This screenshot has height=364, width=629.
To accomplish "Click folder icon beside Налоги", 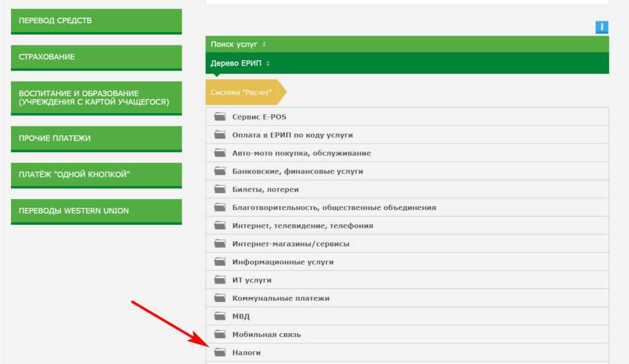I will [220, 353].
